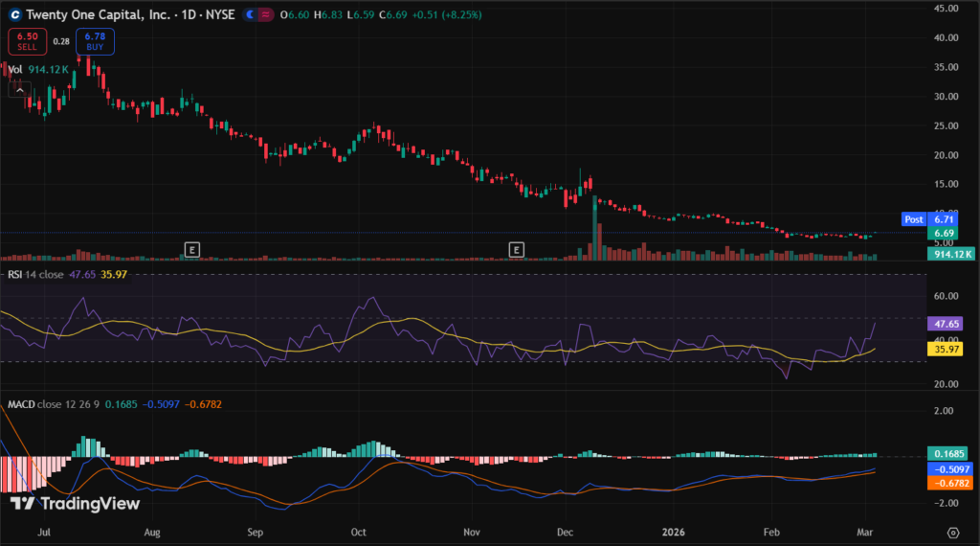Image resolution: width=980 pixels, height=546 pixels.
Task: Select the 1D interval label in title
Action: 188,15
